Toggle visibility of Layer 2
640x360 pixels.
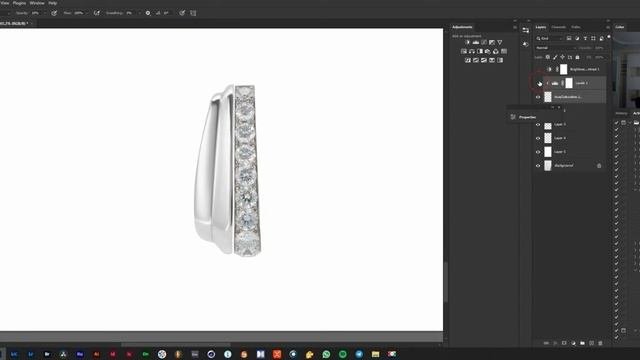pyautogui.click(x=538, y=152)
